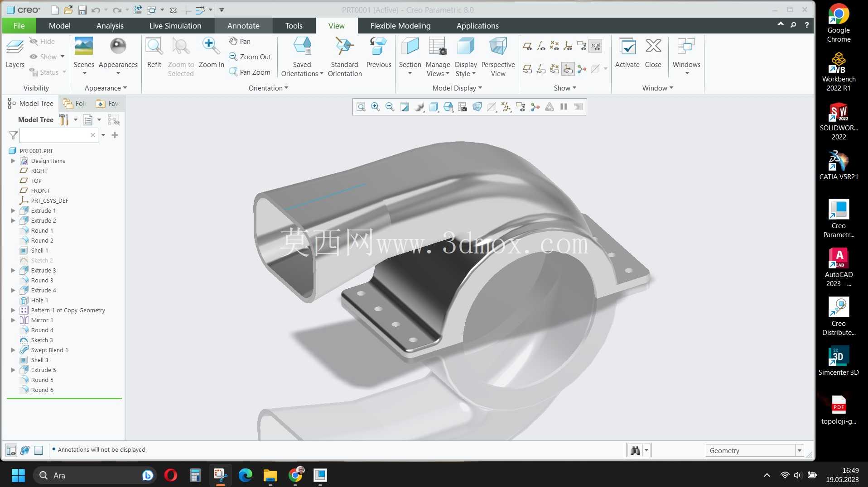Toggle plane display in Show group
Image resolution: width=868 pixels, height=487 pixels.
[x=527, y=46]
